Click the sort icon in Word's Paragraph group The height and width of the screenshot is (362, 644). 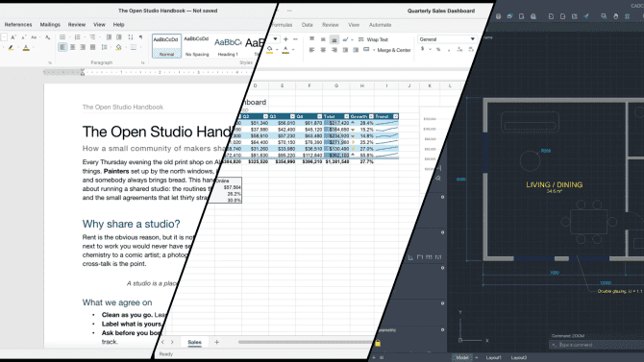pos(130,37)
